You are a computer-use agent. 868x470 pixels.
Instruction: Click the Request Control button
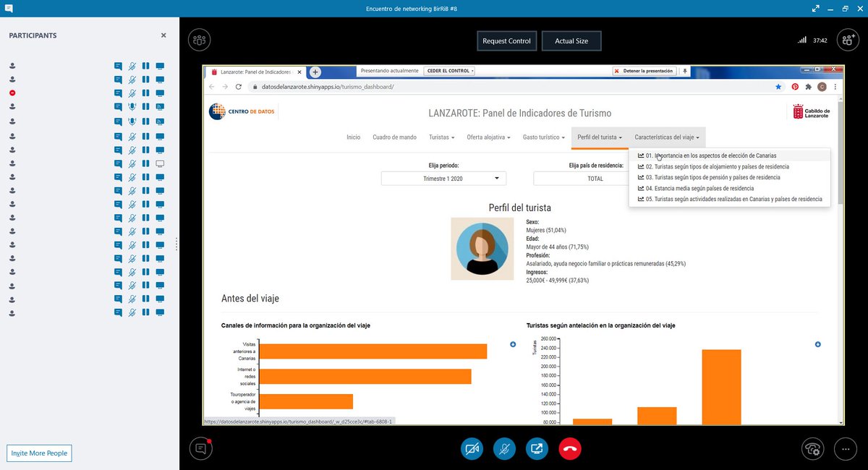(507, 41)
